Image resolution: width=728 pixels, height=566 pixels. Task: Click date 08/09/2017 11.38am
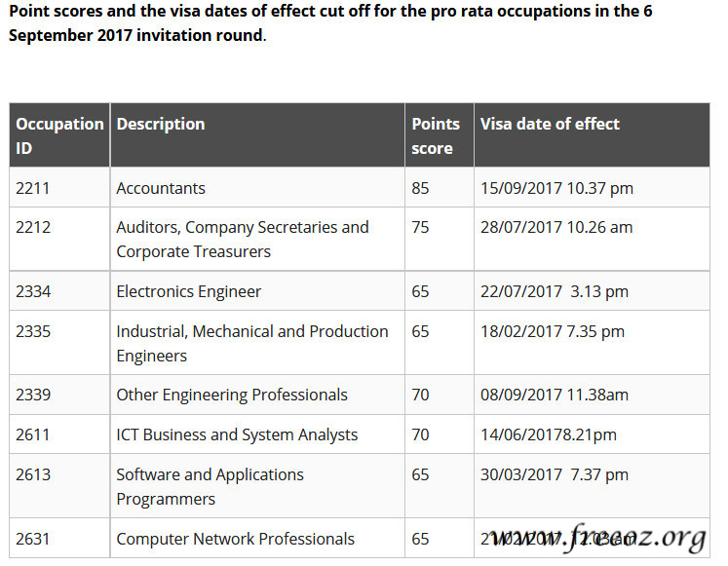555,396
